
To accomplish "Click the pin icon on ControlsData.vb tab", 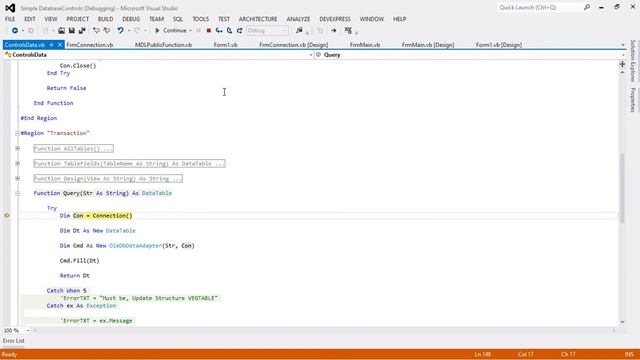I will tap(52, 45).
